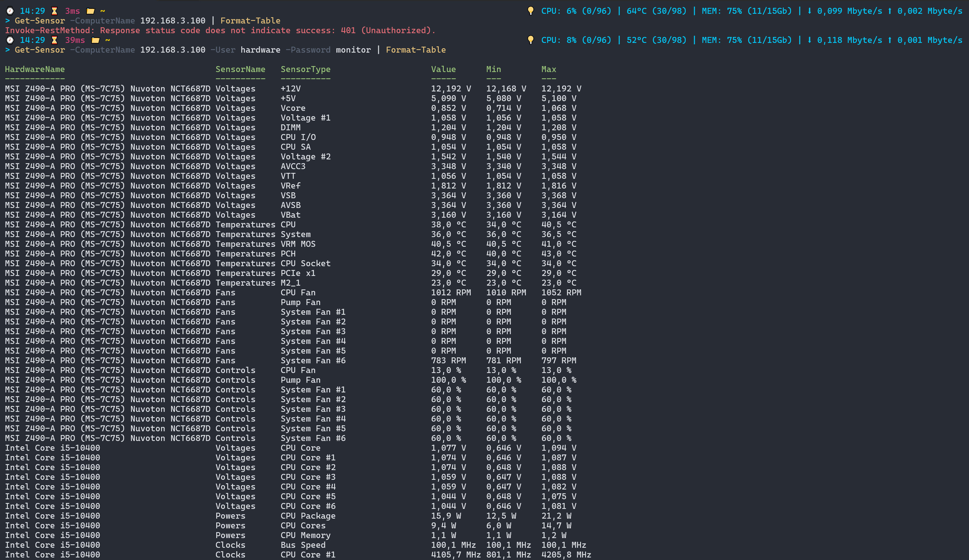Click the CPU Memory sensor type
Viewport: 969px width, 560px height.
click(305, 535)
